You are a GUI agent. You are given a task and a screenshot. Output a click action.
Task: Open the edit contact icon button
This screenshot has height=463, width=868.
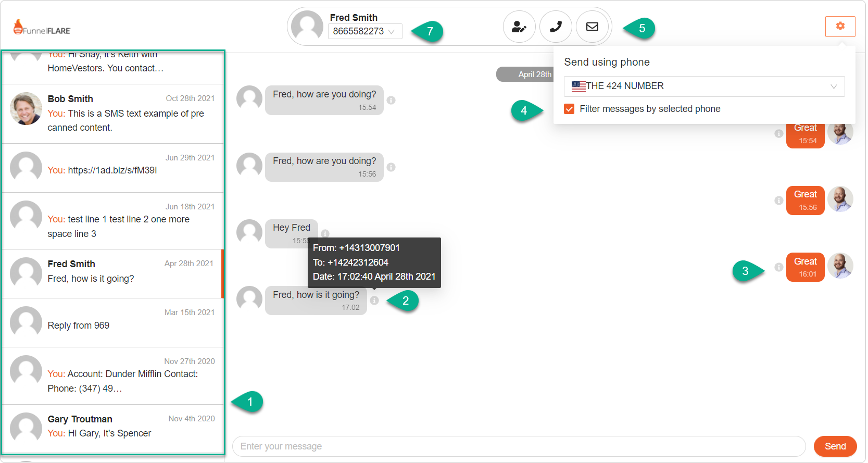tap(519, 27)
